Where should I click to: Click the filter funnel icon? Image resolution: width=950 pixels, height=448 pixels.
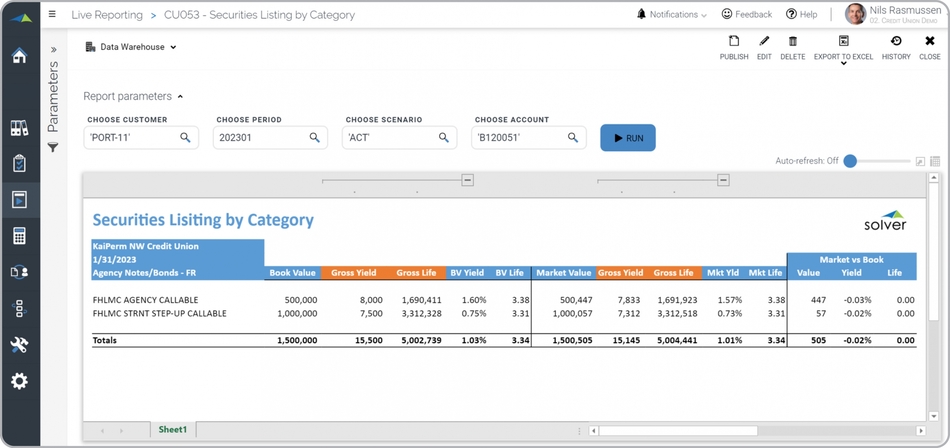[x=53, y=148]
